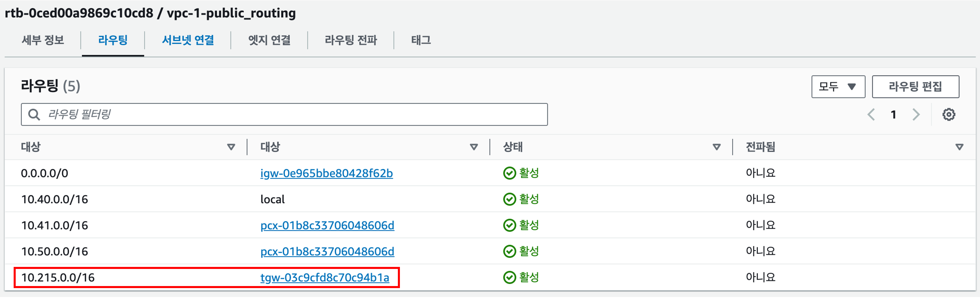Open igw-0e965bbe80428f62b link
980x298 pixels.
tap(327, 173)
